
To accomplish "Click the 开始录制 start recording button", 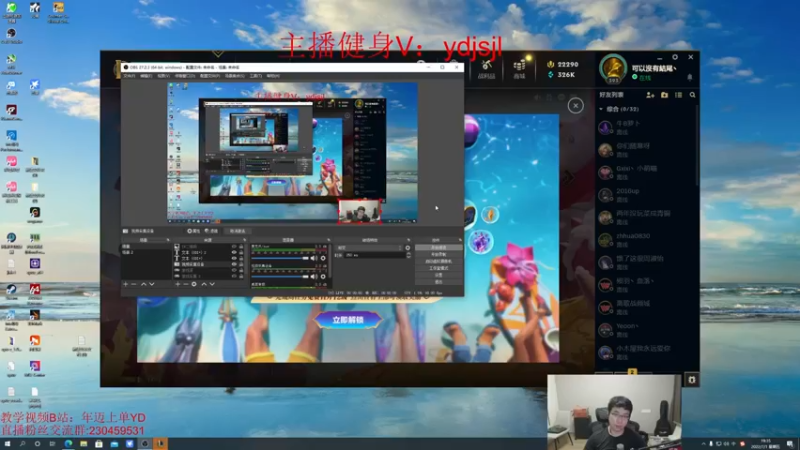I will tap(439, 254).
